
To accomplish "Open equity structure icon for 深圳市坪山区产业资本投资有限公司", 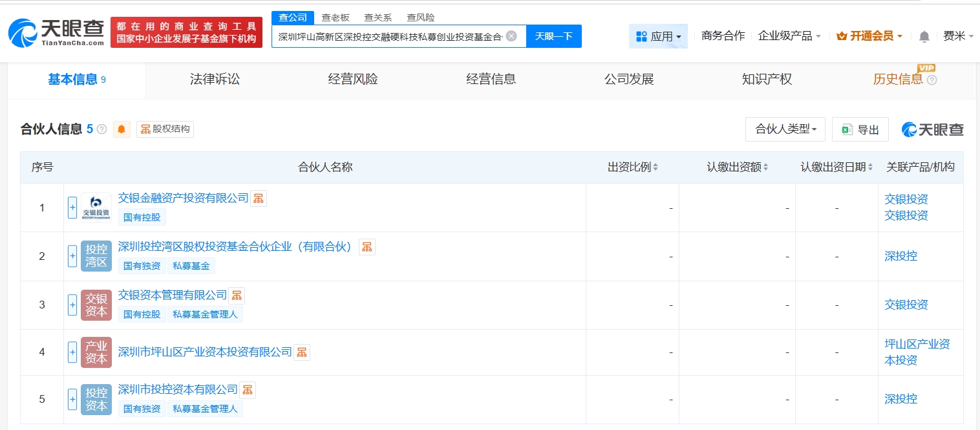I will [x=302, y=352].
